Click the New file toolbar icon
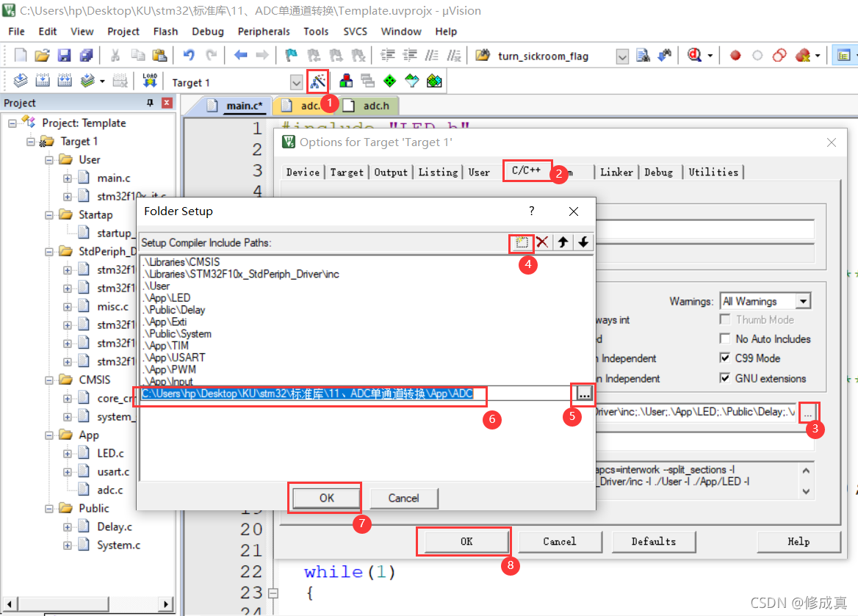The image size is (858, 616). pos(21,55)
